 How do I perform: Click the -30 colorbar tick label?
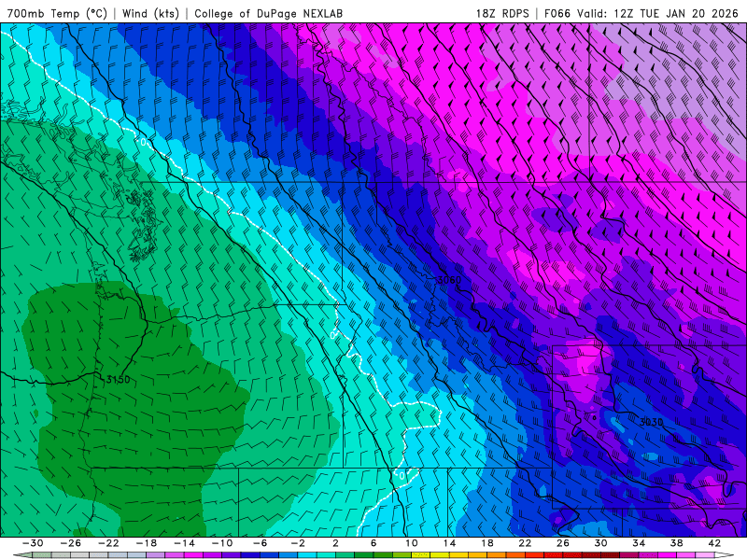(33, 543)
